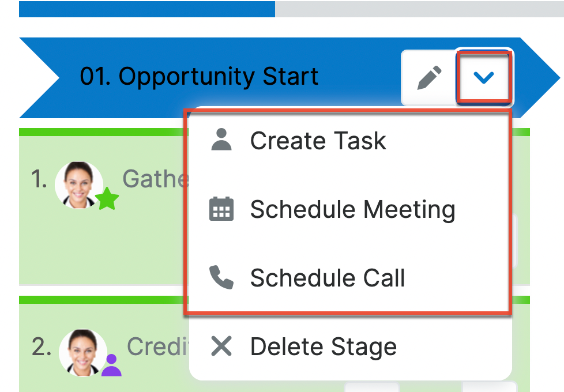Image resolution: width=564 pixels, height=392 pixels.
Task: Open the avatar of activity 1
Action: 79,183
